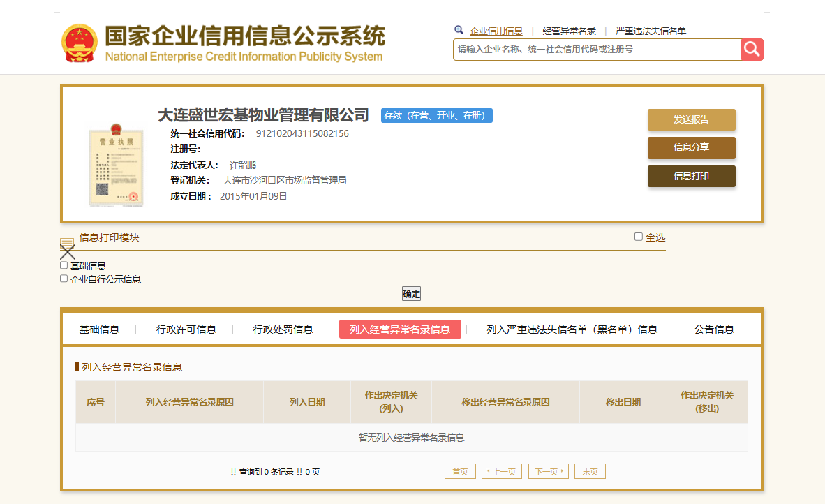Check the 企业自行公示信息 option
This screenshot has width=825, height=504.
(64, 279)
